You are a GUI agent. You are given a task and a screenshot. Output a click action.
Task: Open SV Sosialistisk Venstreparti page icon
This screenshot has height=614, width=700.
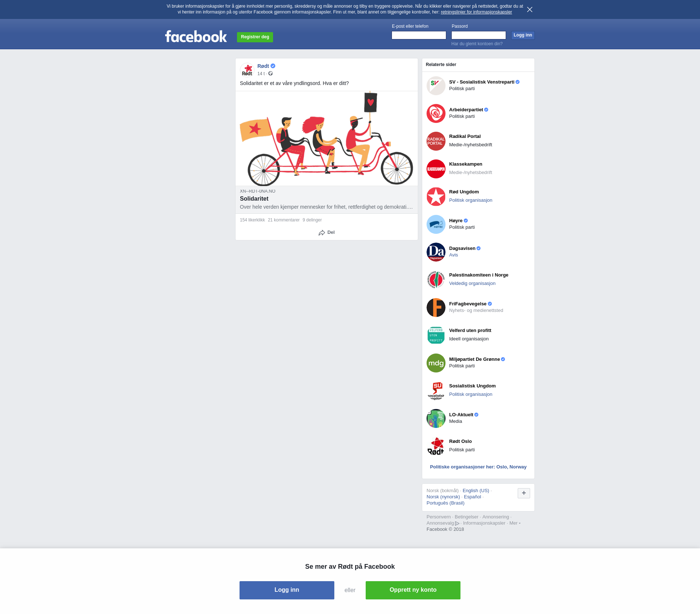pos(436,86)
